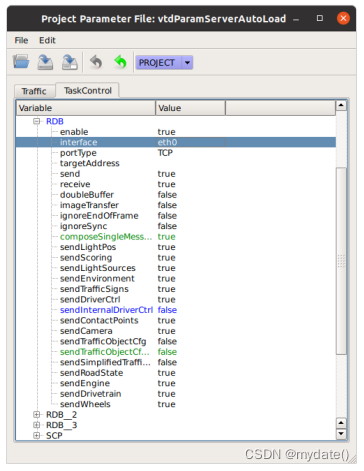Click the vertical scrollbar thumb
364x471 pixels.
[x=341, y=261]
